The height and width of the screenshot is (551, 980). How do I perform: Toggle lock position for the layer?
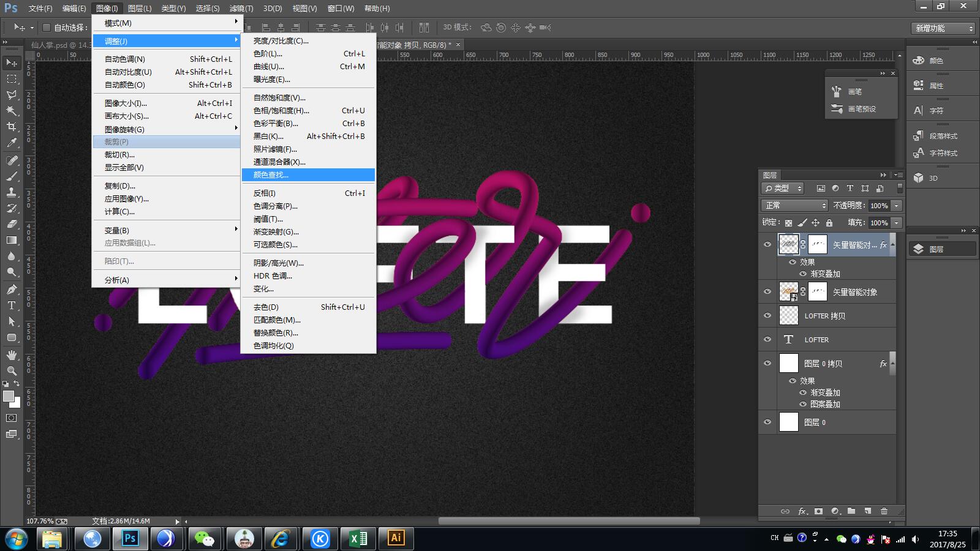815,223
